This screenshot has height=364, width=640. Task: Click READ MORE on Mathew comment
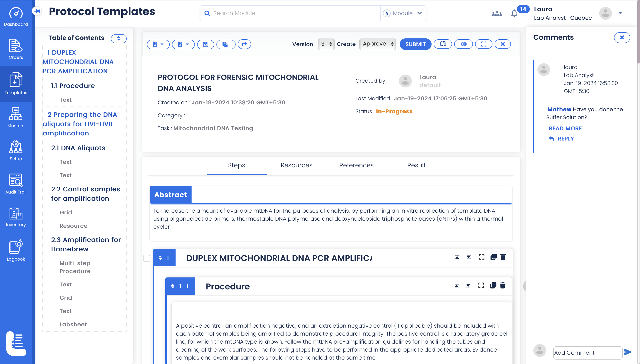click(565, 129)
